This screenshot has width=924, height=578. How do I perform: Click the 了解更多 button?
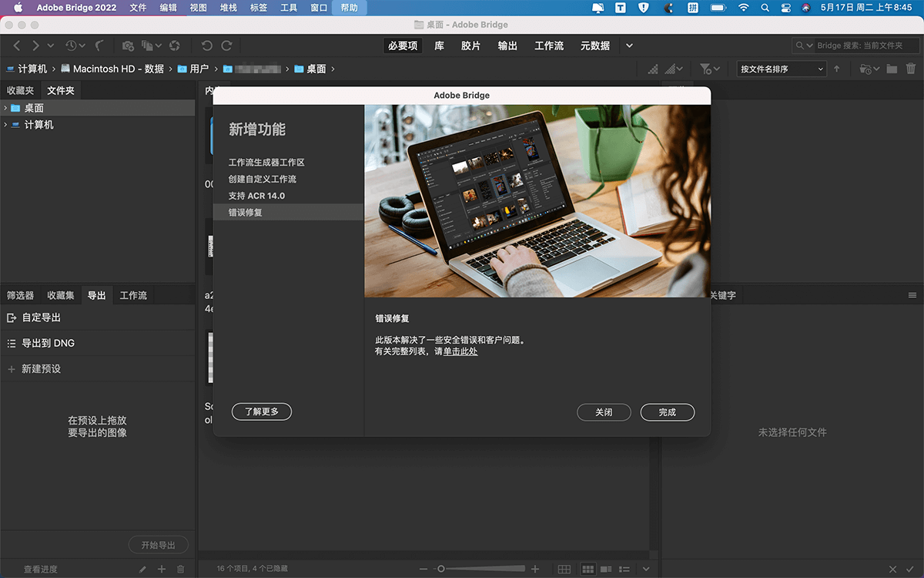pos(262,412)
